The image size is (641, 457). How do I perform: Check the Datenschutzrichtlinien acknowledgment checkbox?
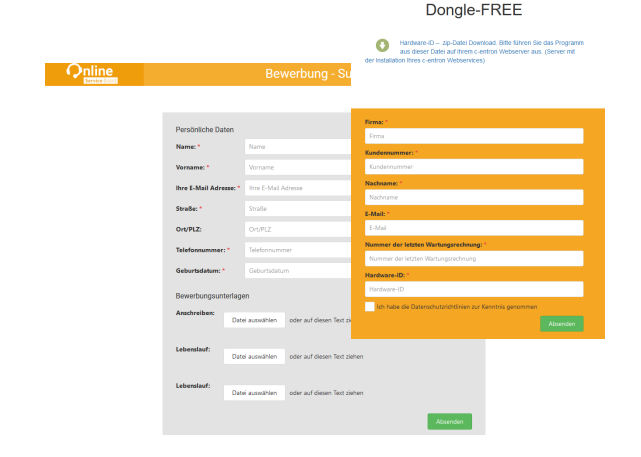coord(370,307)
